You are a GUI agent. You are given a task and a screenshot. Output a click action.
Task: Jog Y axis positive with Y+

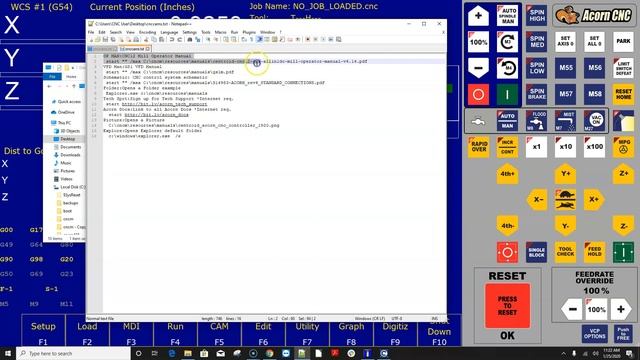(565, 174)
